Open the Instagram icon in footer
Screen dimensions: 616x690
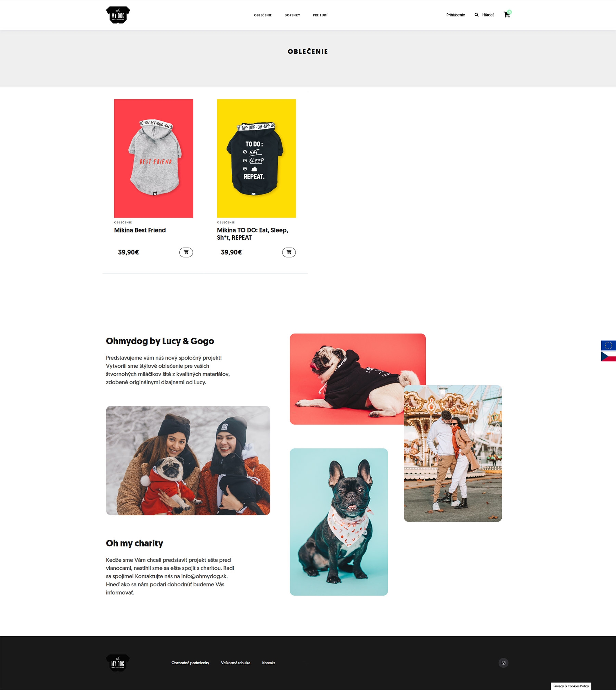pos(503,663)
